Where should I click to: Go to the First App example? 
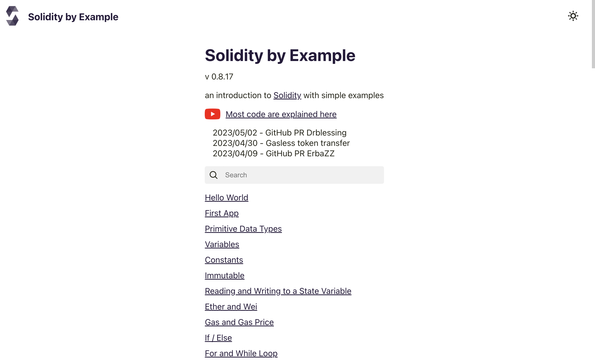click(x=222, y=213)
